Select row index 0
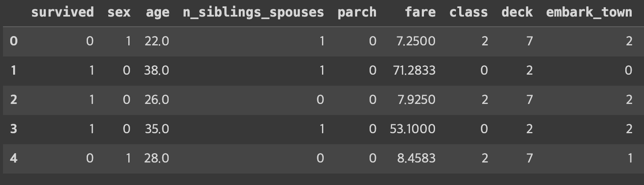Viewport: 644px width, 185px height. [x=14, y=41]
